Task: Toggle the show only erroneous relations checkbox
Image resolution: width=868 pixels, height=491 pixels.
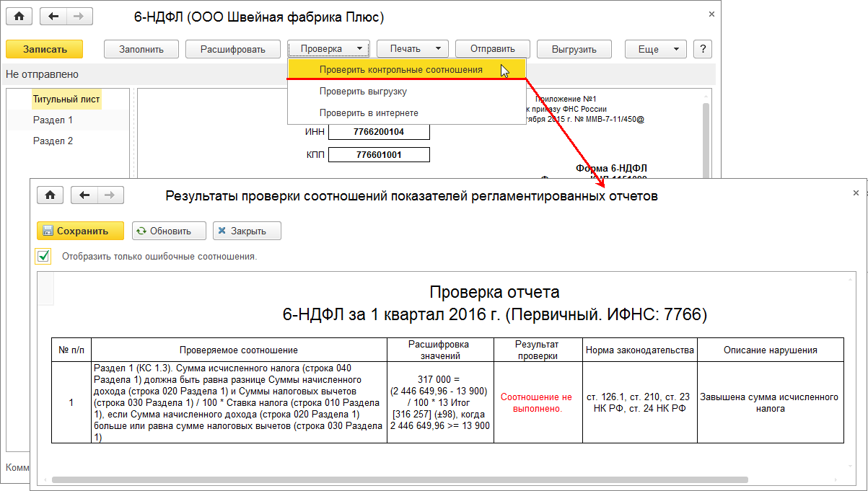Action: point(43,256)
